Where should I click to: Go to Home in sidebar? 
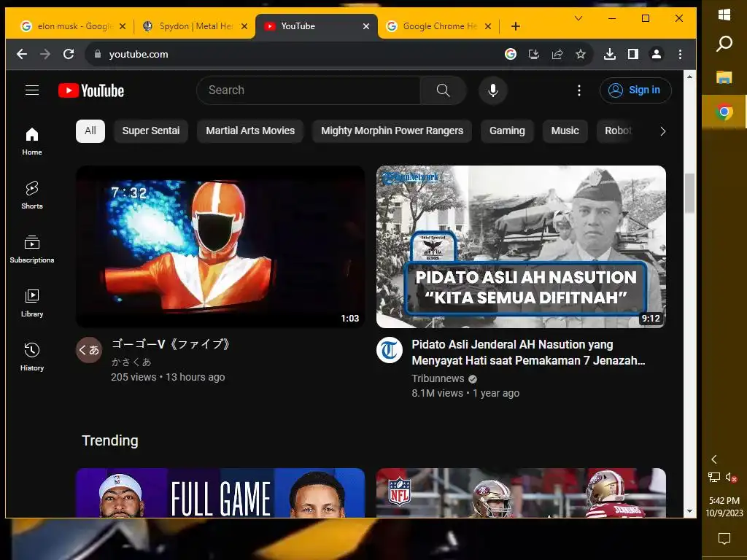[32, 141]
